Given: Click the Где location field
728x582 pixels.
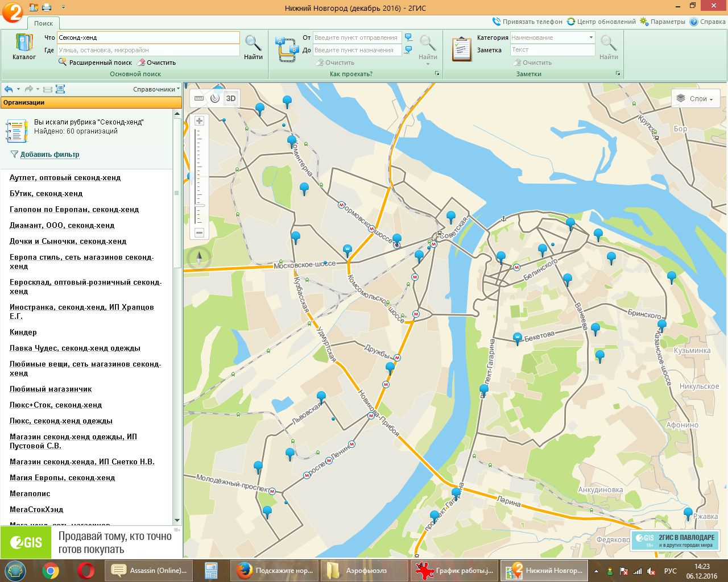Looking at the screenshot, I should pos(148,50).
